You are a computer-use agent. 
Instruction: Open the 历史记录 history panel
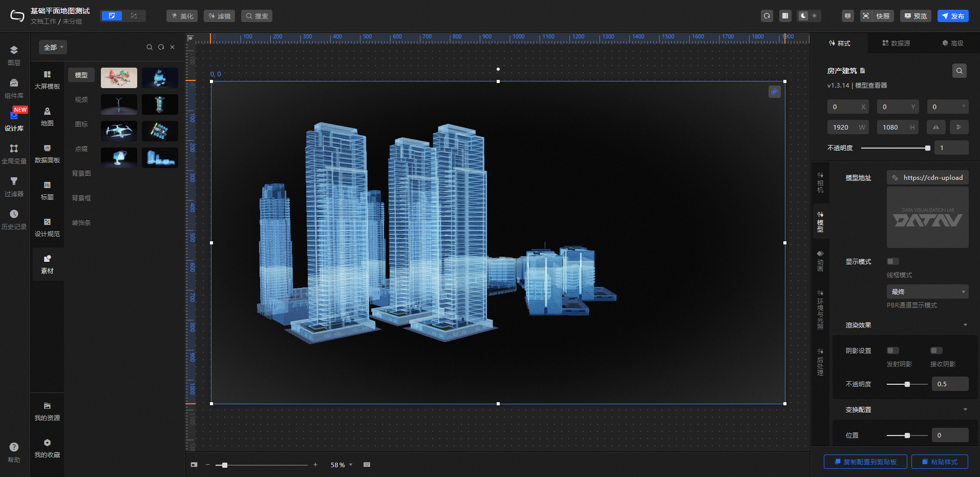[x=14, y=219]
